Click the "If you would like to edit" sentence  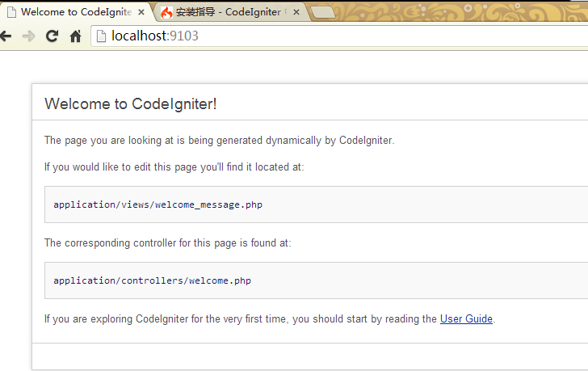pyautogui.click(x=174, y=167)
